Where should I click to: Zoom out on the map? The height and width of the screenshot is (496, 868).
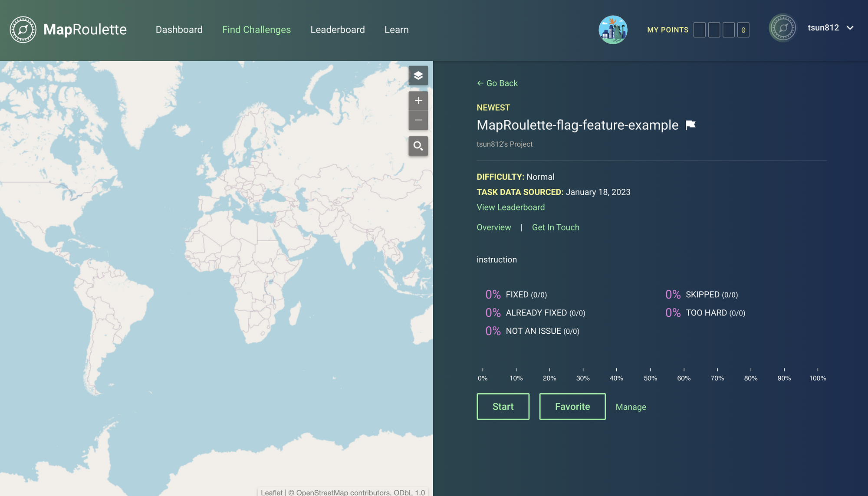tap(418, 120)
